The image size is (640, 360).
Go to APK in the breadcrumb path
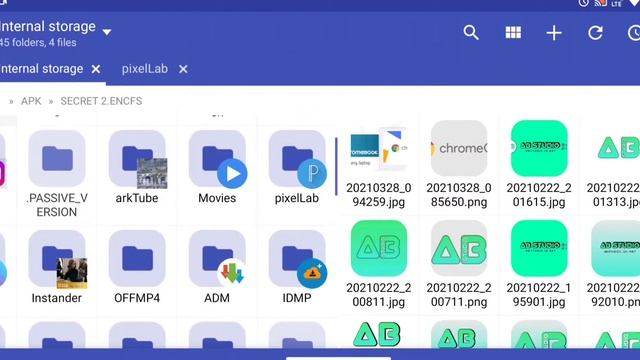tap(31, 101)
